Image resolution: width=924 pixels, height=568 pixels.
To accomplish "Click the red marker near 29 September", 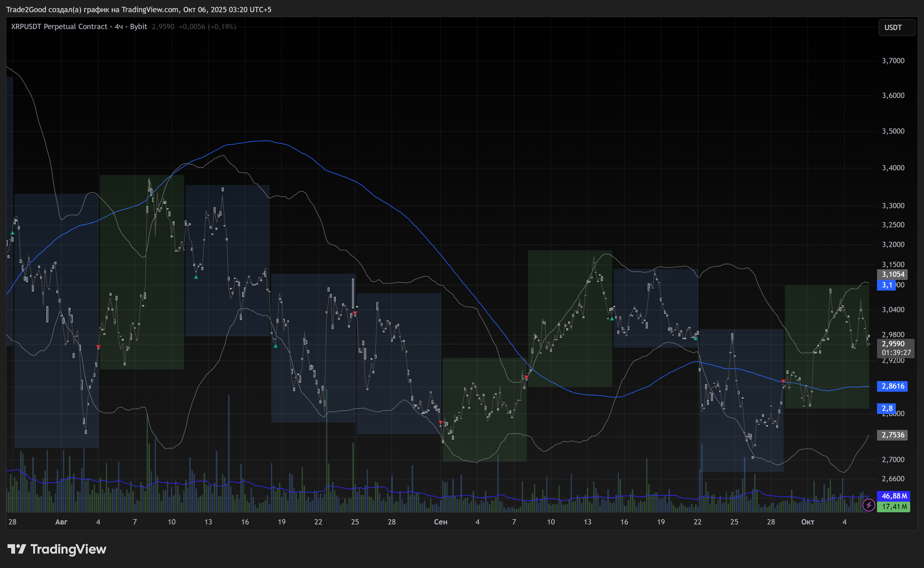I will 783,381.
